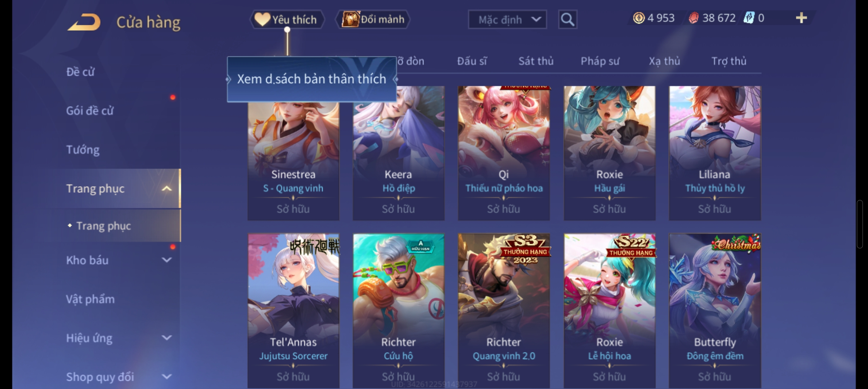Open the Tướng menu item
The image size is (868, 389).
point(83,149)
